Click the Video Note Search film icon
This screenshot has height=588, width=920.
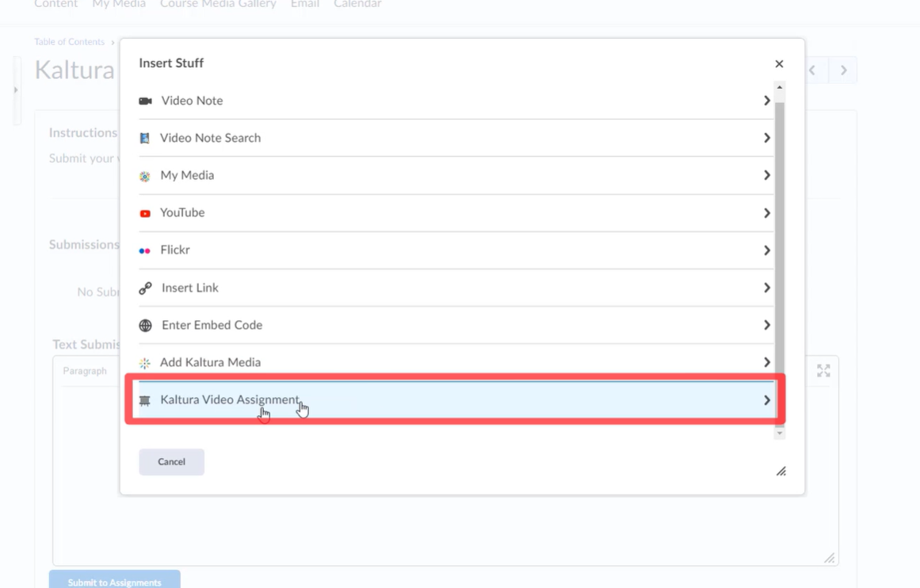pyautogui.click(x=144, y=138)
